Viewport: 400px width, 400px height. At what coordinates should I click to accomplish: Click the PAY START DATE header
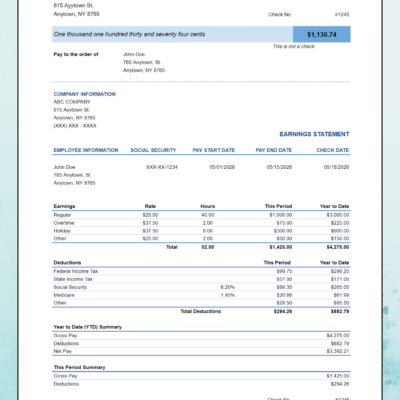point(214,150)
